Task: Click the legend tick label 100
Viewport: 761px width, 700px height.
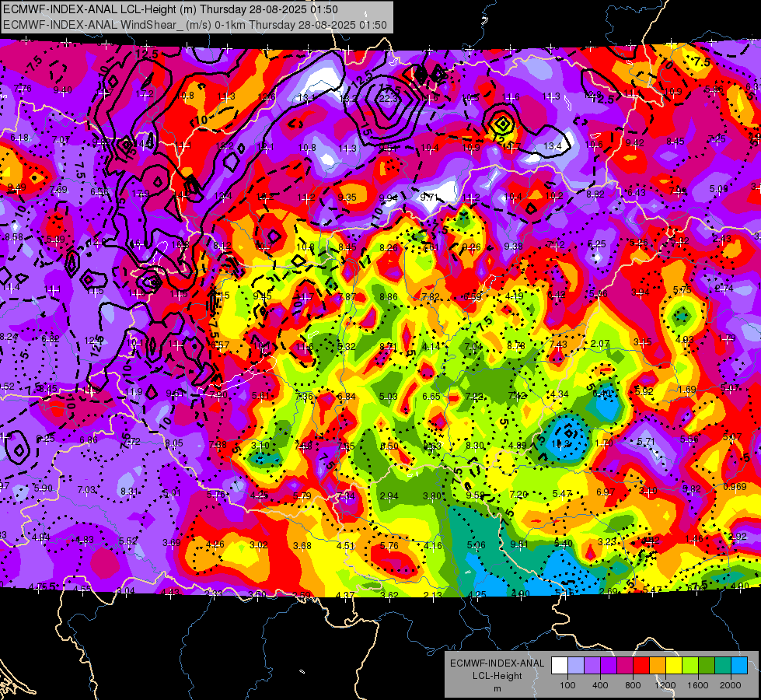Action: 567,685
